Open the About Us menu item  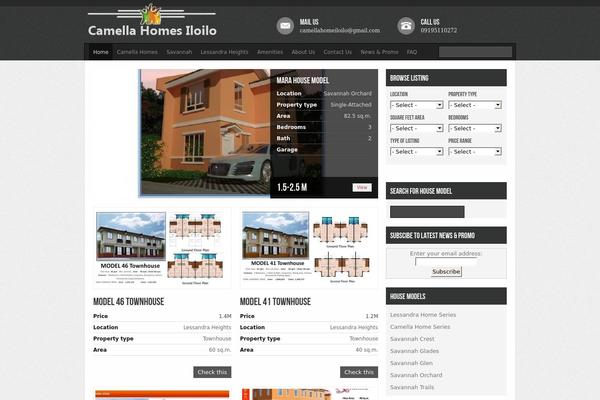pyautogui.click(x=303, y=52)
